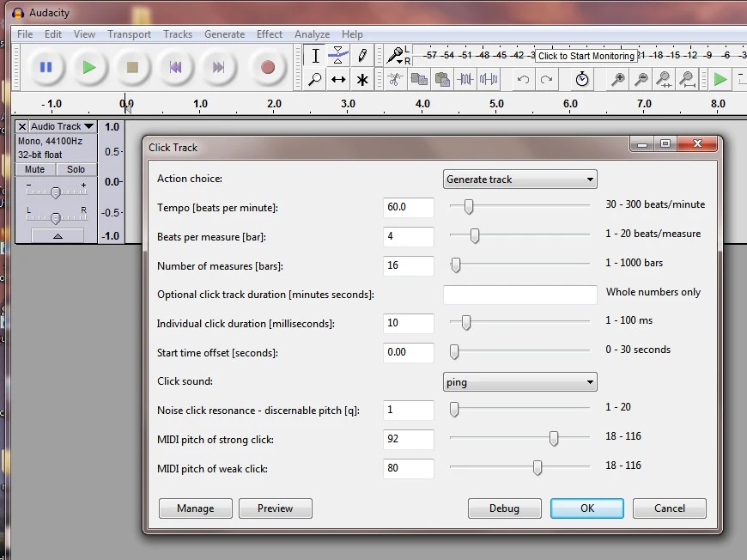Click the Paste clipboard icon

click(442, 79)
